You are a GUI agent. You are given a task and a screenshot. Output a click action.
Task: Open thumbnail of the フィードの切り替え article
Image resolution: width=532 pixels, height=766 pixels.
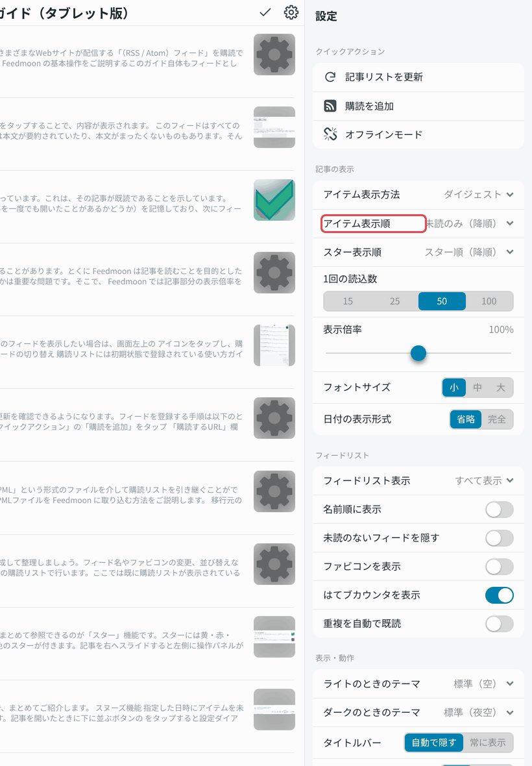click(274, 345)
